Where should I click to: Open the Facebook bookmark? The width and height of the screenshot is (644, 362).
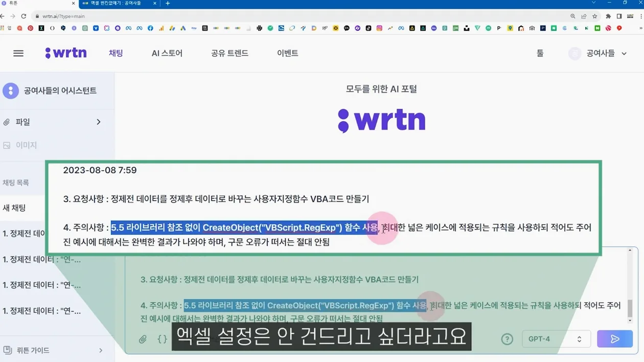coord(150,28)
